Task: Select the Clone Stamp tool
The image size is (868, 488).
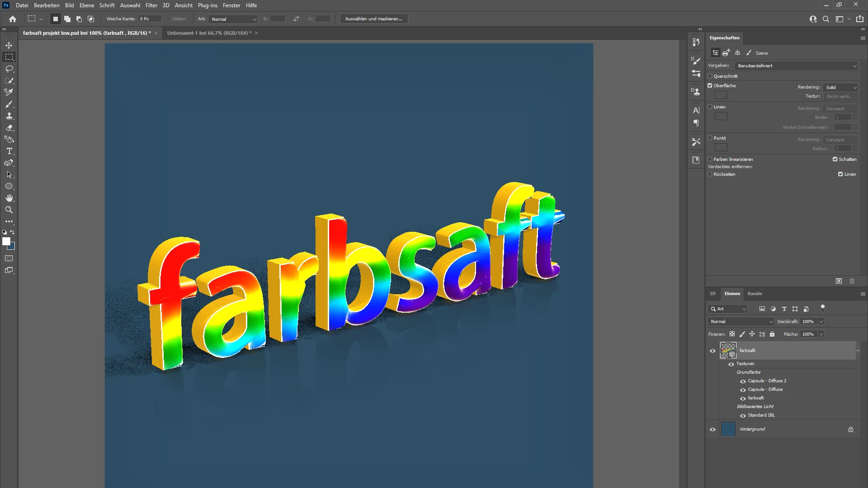Action: pos(9,116)
